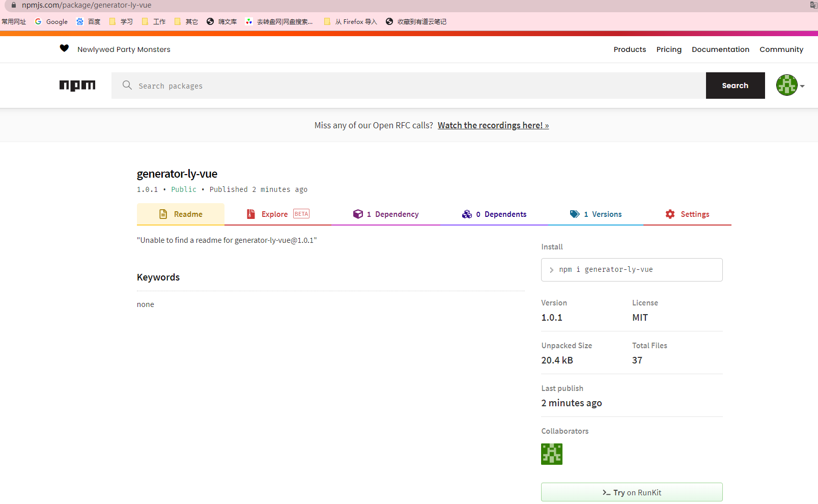Open the Products menu
Image resolution: width=818 pixels, height=504 pixels.
[630, 49]
